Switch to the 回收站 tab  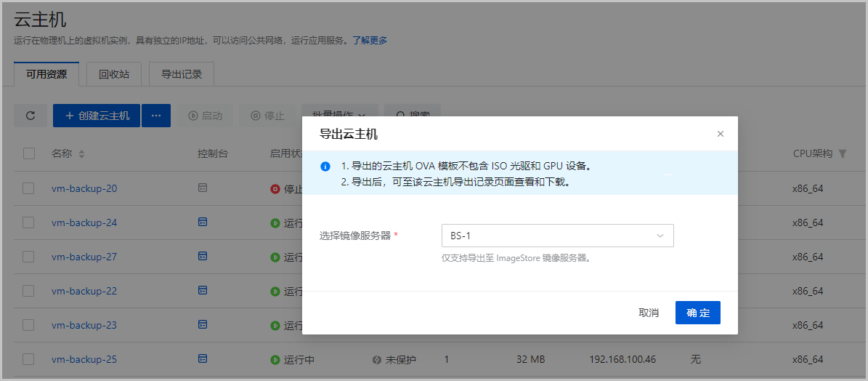(114, 74)
